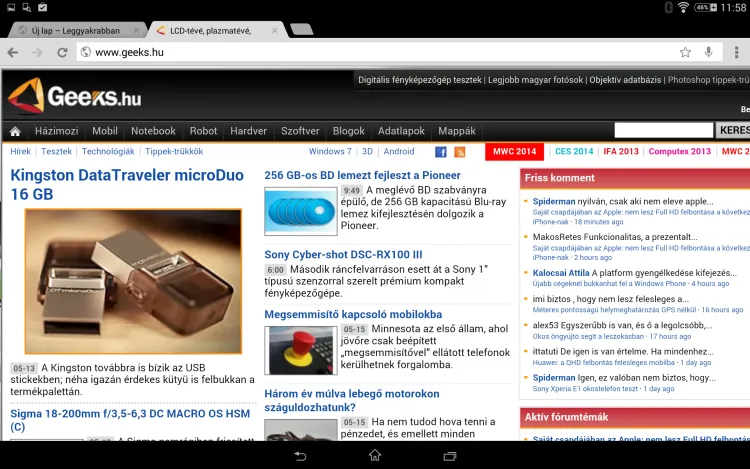The image size is (750, 469).
Task: Click the Geeks.hu logo
Action: [x=75, y=97]
